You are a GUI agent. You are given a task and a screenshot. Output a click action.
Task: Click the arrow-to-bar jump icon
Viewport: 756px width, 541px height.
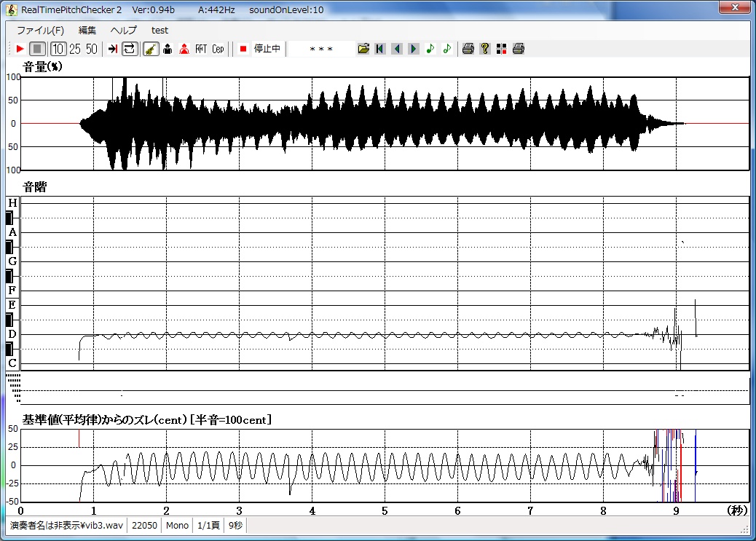click(x=113, y=49)
